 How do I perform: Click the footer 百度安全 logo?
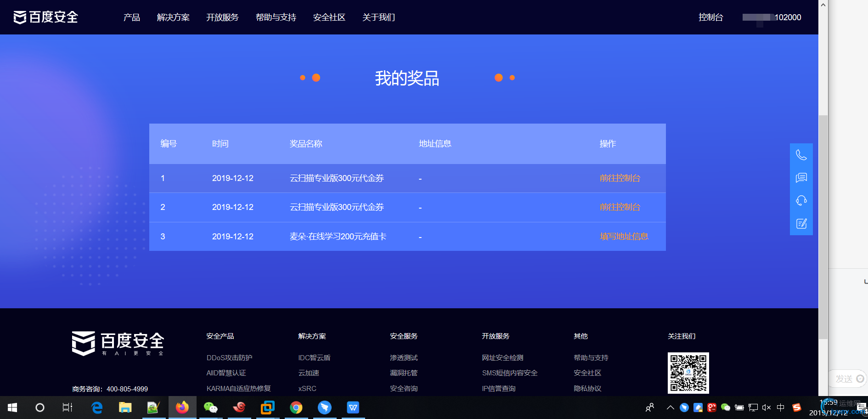(x=118, y=343)
